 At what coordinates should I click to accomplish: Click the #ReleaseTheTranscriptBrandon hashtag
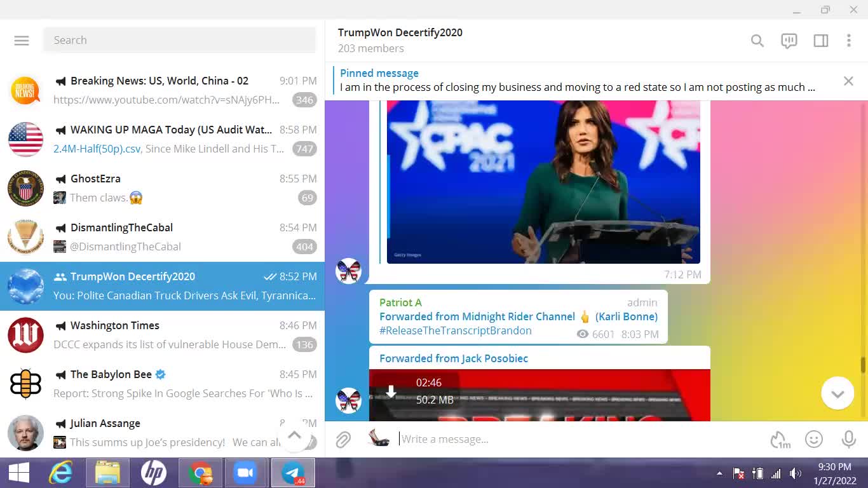click(456, 330)
